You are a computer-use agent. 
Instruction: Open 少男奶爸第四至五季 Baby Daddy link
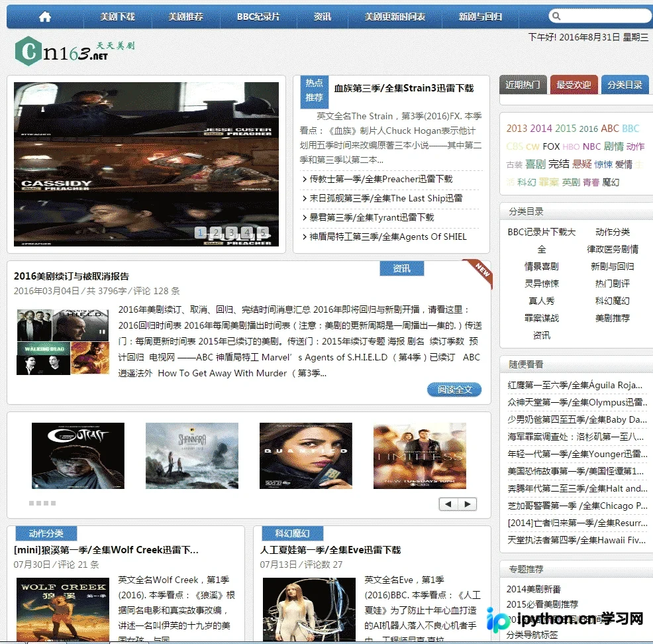(578, 419)
